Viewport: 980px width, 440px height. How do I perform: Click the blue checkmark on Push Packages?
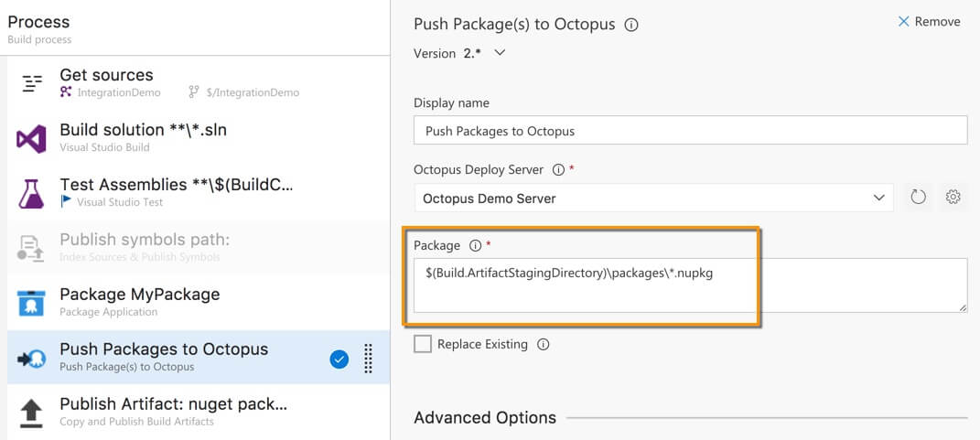339,360
